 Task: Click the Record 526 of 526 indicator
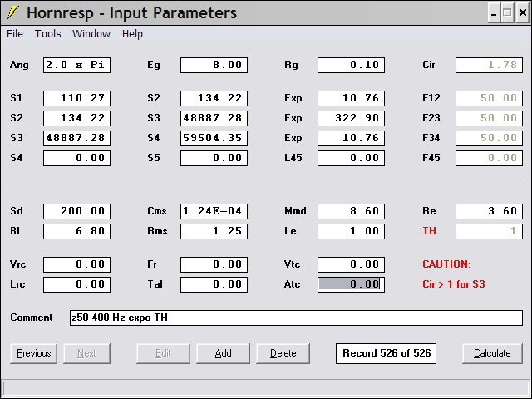[386, 353]
